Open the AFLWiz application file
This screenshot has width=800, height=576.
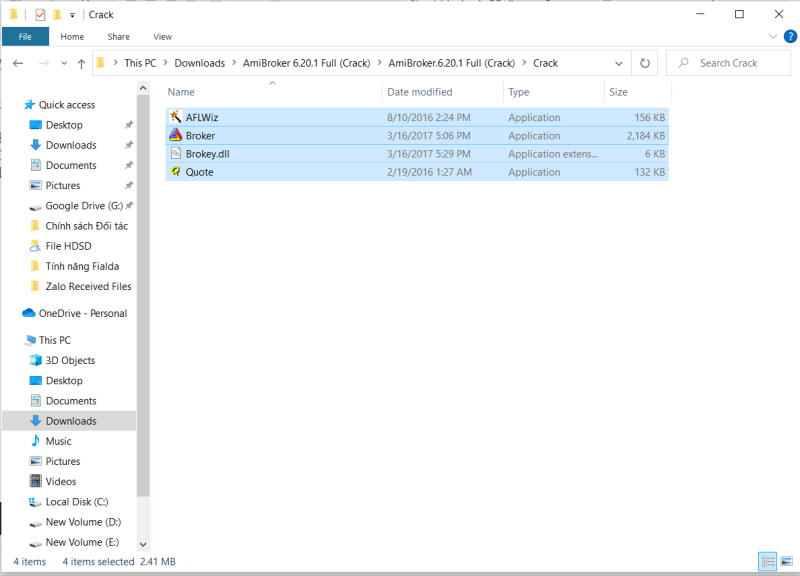click(201, 118)
